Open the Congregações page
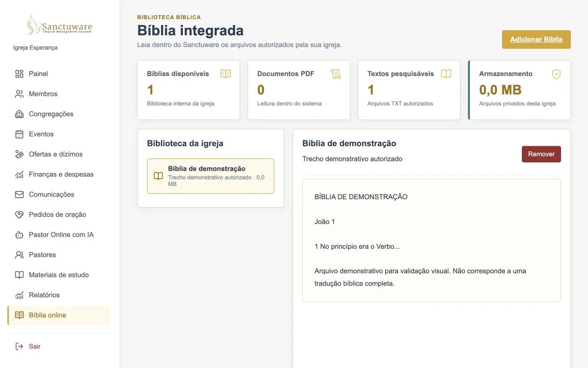Image resolution: width=588 pixels, height=368 pixels. coord(59,114)
